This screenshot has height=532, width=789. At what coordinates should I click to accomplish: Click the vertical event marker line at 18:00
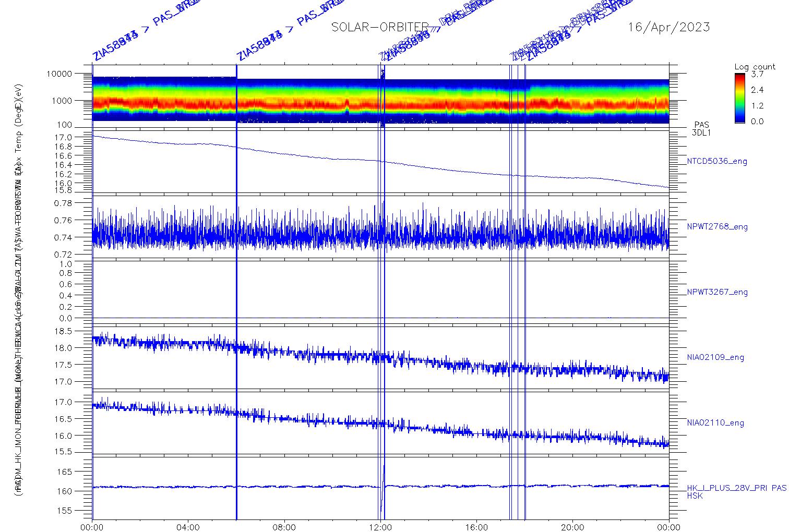tap(525, 292)
